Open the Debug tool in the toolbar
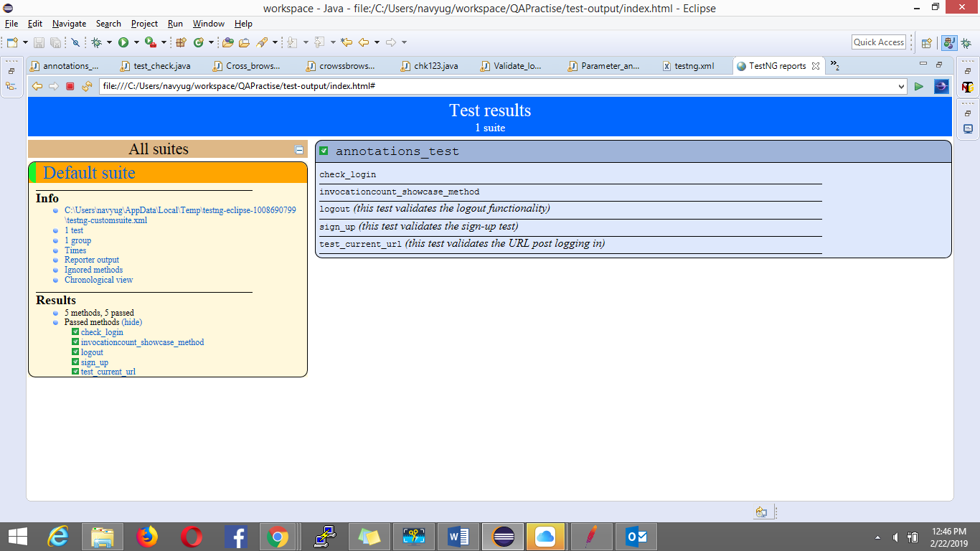Screen dimensions: 980x551 (x=97, y=42)
